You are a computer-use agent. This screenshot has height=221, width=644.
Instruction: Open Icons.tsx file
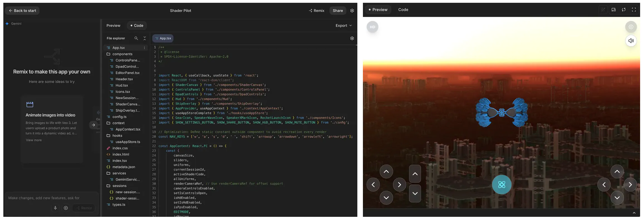click(x=123, y=92)
